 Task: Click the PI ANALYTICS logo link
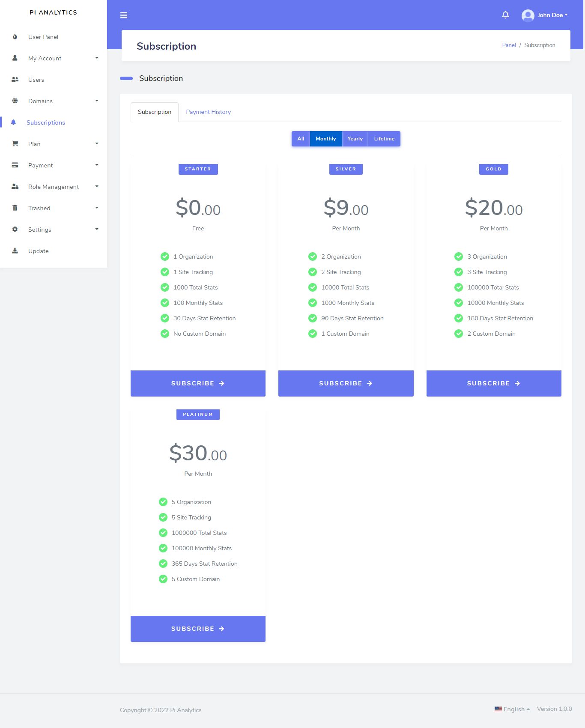pos(54,12)
